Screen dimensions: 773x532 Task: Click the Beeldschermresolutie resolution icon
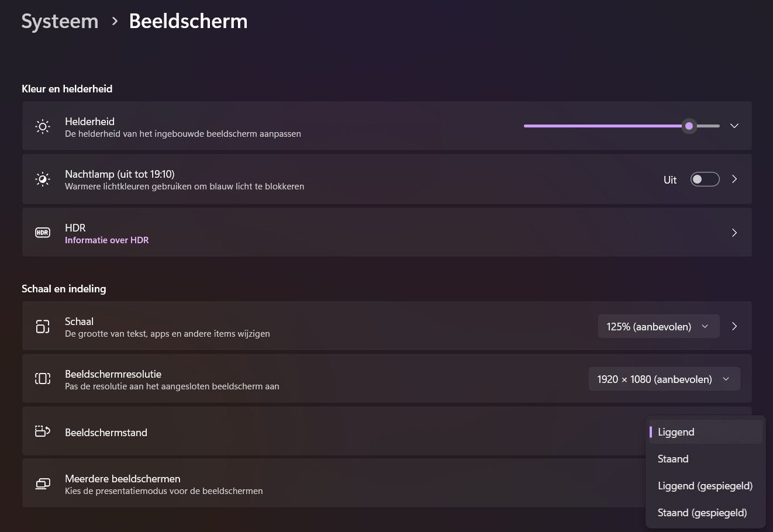tap(43, 379)
